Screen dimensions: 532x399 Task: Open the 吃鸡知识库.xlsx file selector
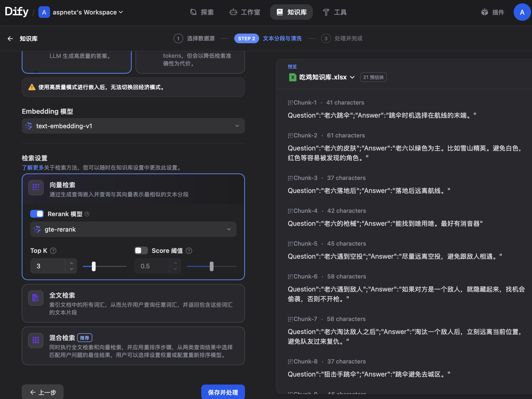[323, 77]
